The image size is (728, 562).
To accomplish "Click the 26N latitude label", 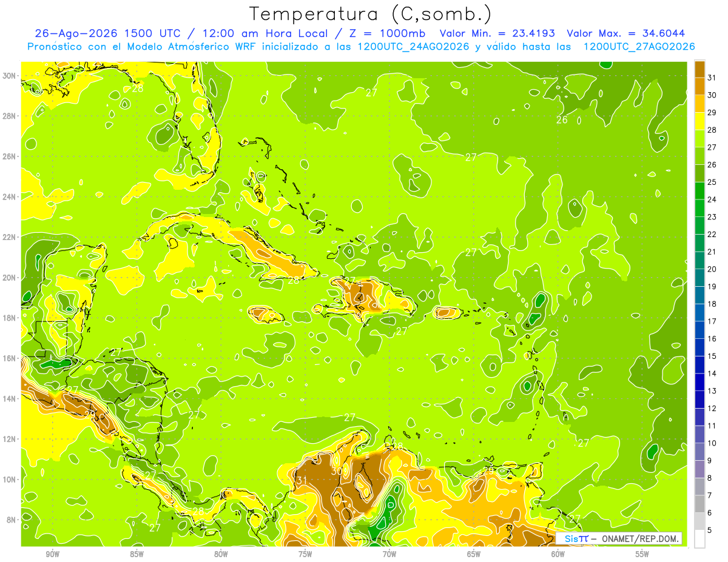I will pos(9,156).
